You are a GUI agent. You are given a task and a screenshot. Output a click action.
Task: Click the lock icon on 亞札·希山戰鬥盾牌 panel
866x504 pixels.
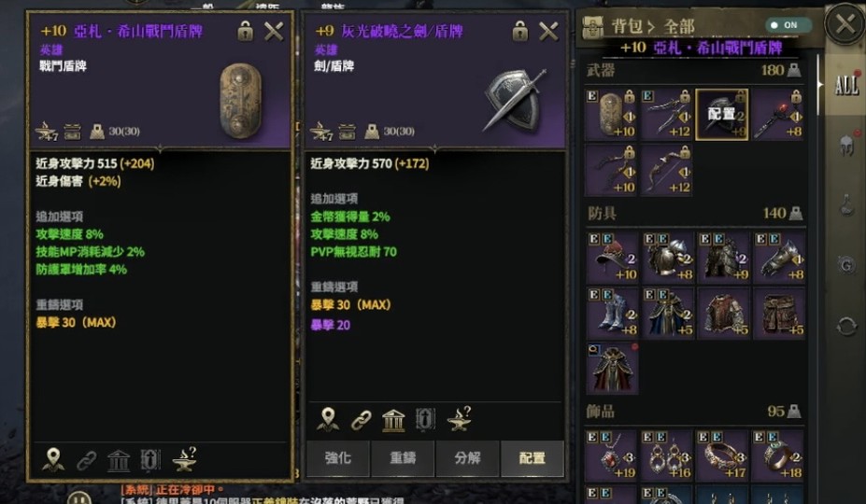coord(245,32)
